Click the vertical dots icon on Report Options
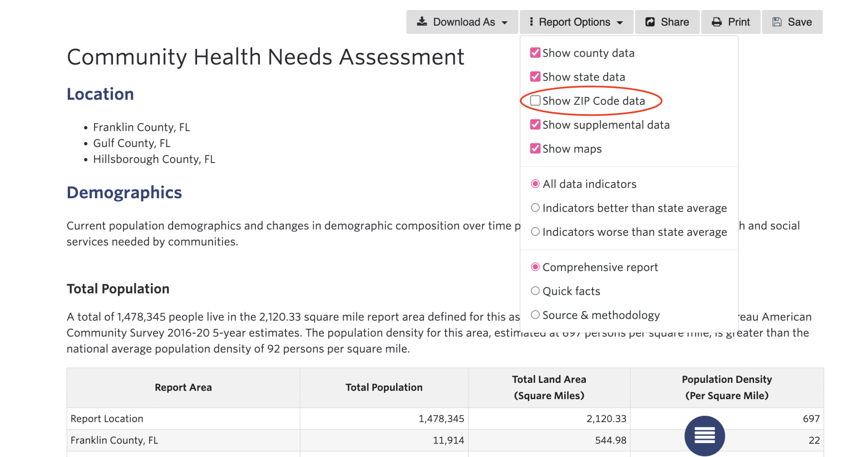868x457 pixels. point(532,21)
